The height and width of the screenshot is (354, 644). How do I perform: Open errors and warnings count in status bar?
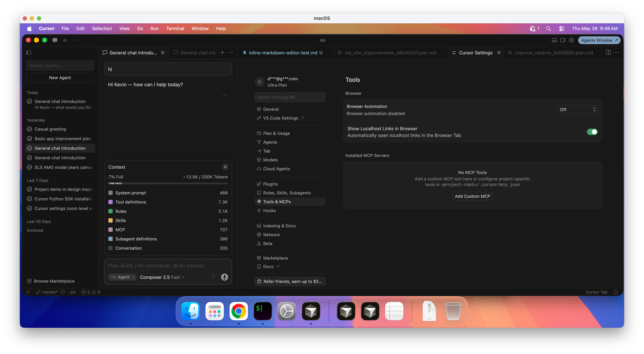click(x=91, y=292)
